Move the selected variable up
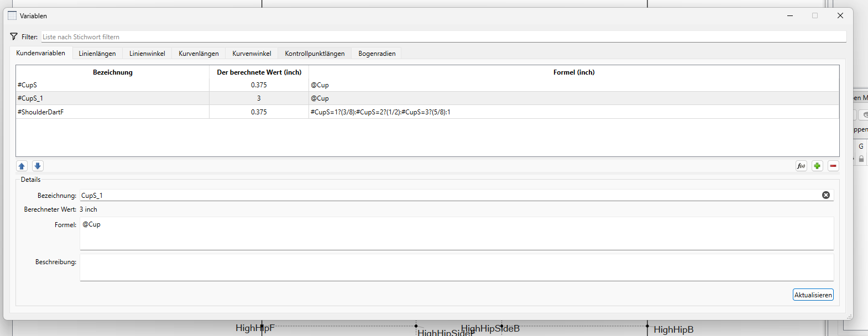This screenshot has width=868, height=336. pos(22,166)
